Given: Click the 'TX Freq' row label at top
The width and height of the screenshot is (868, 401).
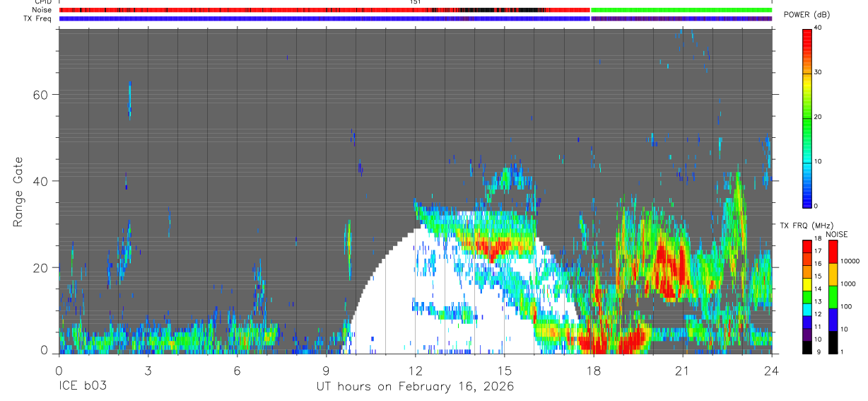Looking at the screenshot, I should pyautogui.click(x=38, y=18).
